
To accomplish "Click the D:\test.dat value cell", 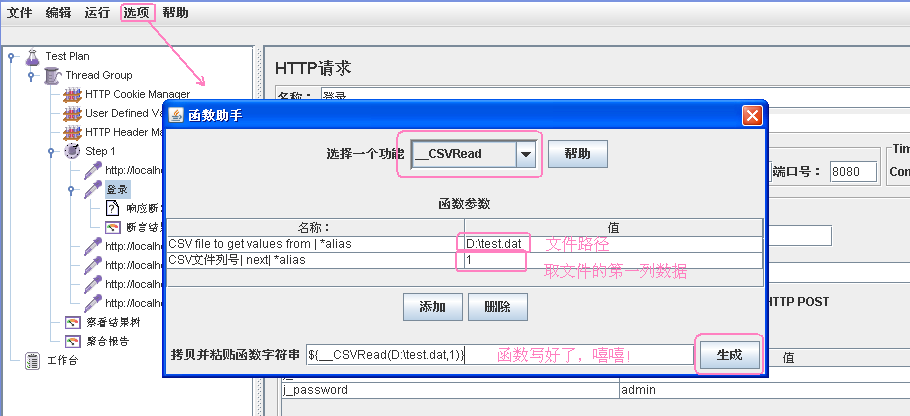I will (613, 244).
